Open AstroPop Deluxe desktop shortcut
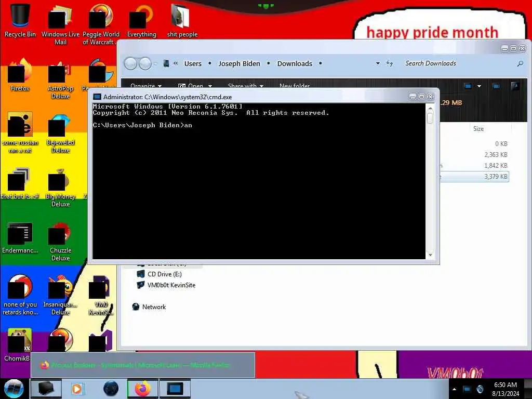Screen dimensions: 532x399 60,79
